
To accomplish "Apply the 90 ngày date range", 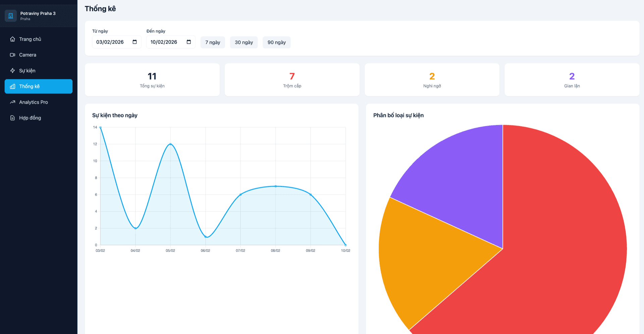I will [x=276, y=42].
